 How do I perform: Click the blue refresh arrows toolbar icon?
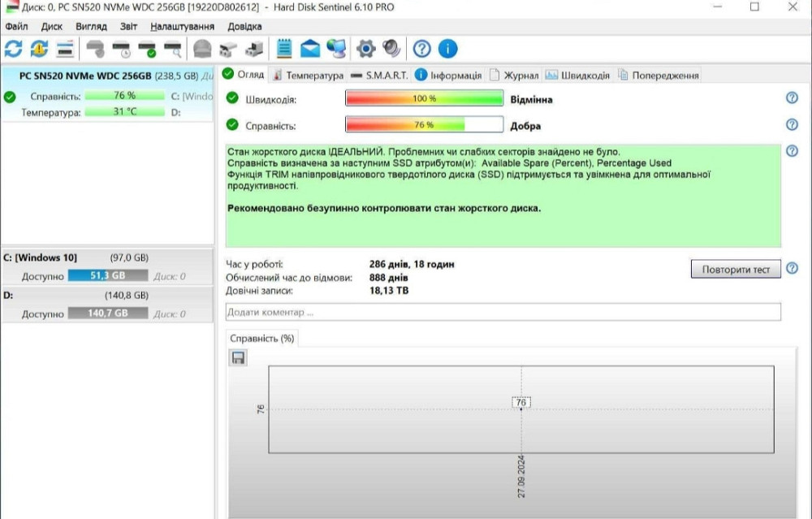click(14, 49)
